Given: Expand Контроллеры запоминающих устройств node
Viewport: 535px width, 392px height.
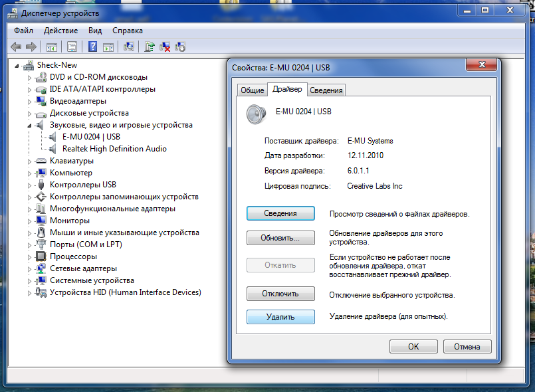Looking at the screenshot, I should tap(29, 197).
